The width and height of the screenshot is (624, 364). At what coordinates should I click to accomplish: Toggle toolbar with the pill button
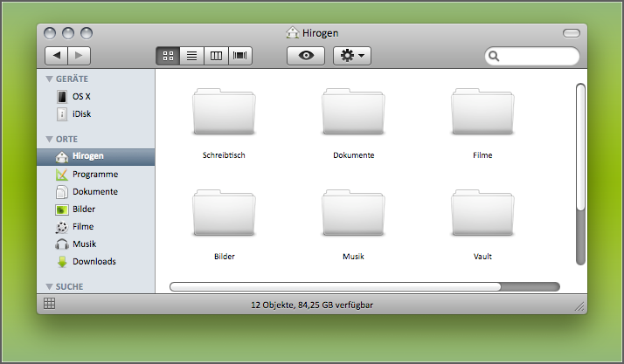pos(572,33)
